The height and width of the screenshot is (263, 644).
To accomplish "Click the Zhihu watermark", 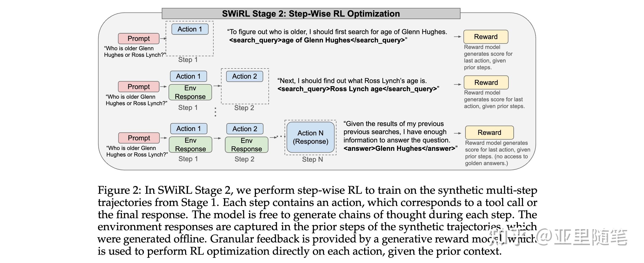I will click(558, 237).
